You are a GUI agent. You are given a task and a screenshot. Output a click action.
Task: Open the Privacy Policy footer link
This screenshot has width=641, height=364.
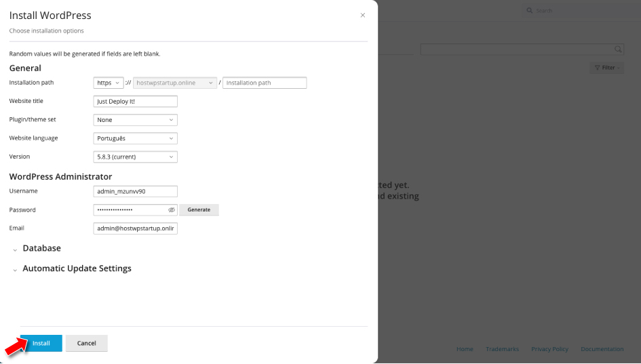(549, 349)
